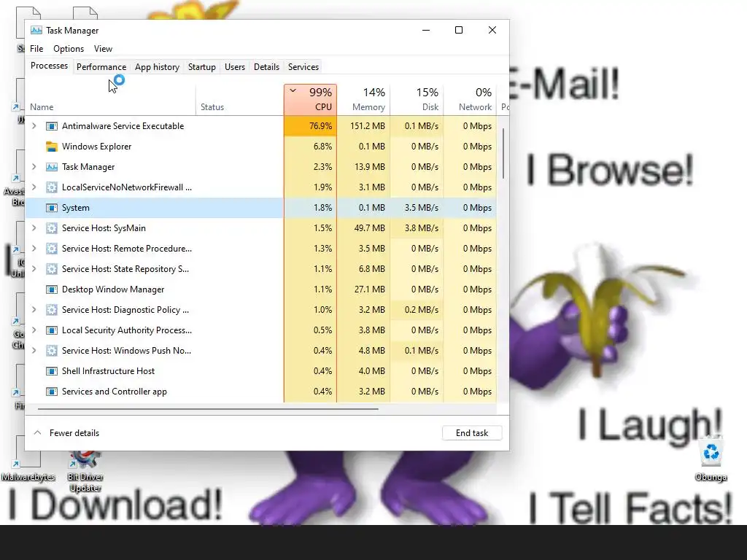Select the Shell Infrastructure Host process name
747x560 pixels.
click(108, 371)
